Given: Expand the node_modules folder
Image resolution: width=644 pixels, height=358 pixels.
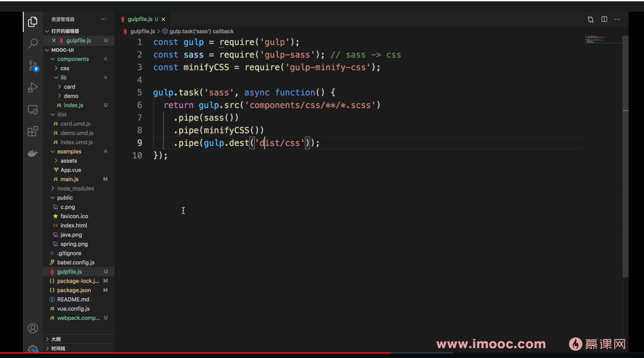Looking at the screenshot, I should (x=75, y=189).
